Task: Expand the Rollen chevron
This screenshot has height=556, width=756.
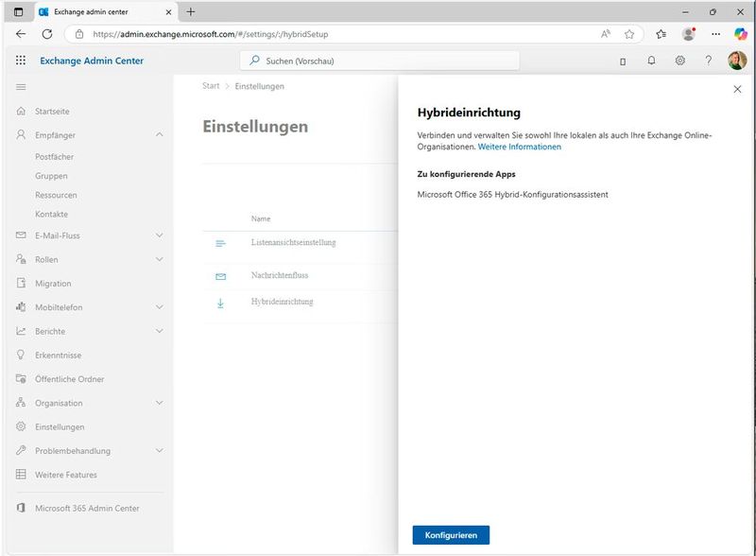Action: [x=160, y=259]
